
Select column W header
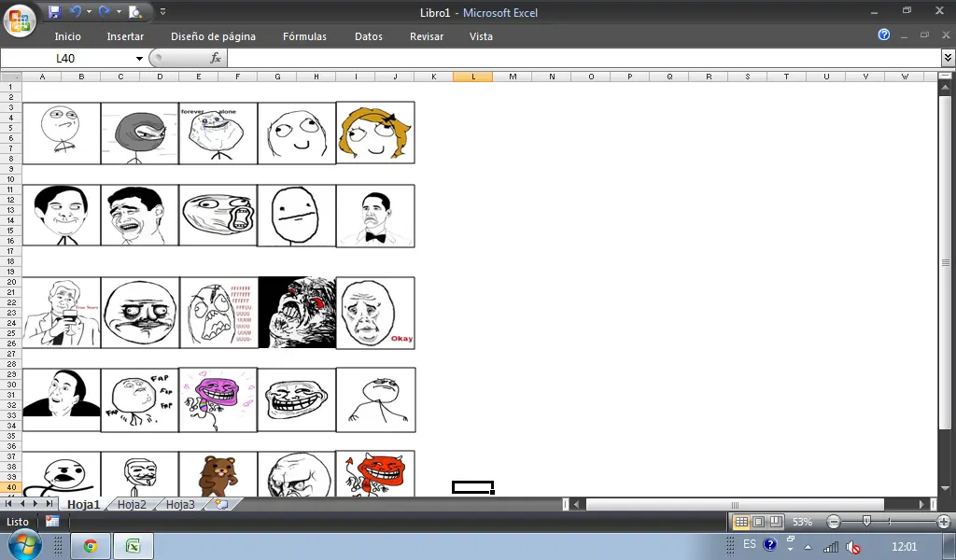905,77
